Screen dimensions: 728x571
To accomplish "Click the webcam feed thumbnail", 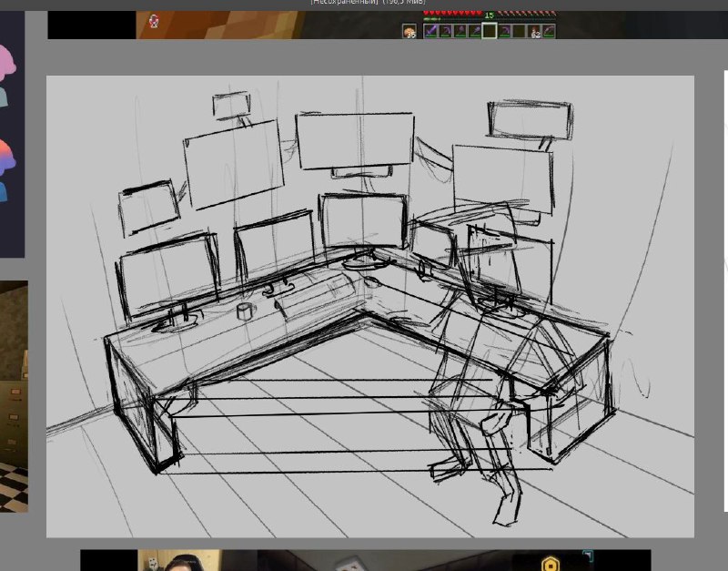I will [x=178, y=560].
